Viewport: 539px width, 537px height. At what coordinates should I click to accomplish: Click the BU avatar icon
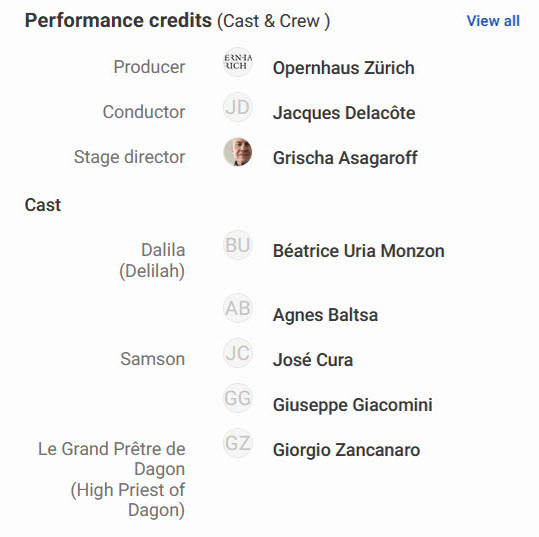pyautogui.click(x=238, y=245)
